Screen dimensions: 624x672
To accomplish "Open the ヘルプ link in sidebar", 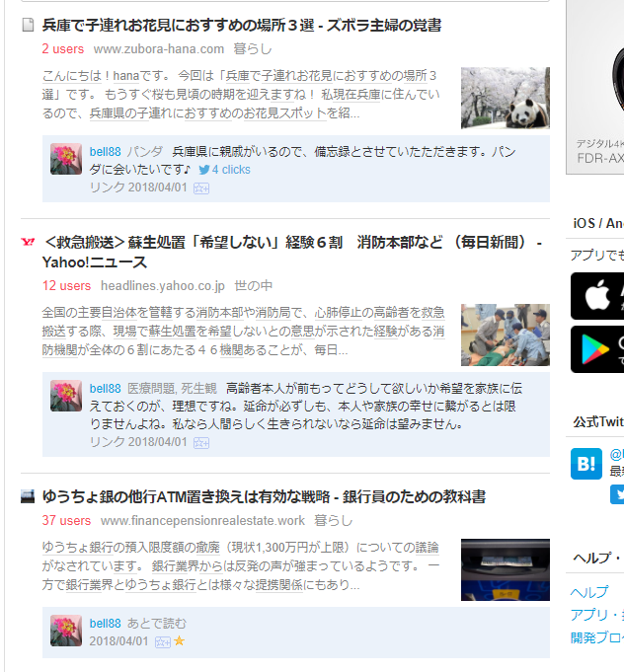I will 589,592.
